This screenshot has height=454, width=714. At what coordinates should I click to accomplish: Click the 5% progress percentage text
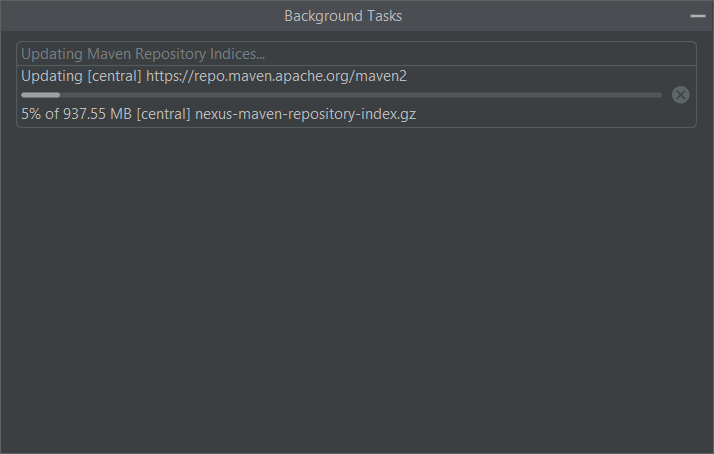pyautogui.click(x=31, y=114)
